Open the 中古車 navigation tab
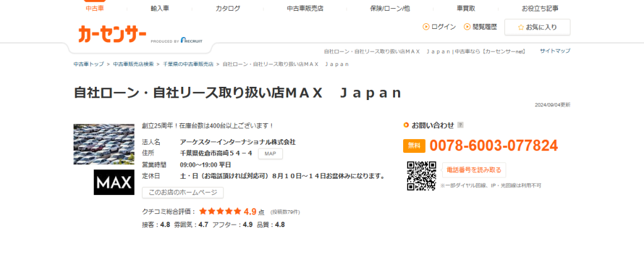644x263 pixels. 95,8
